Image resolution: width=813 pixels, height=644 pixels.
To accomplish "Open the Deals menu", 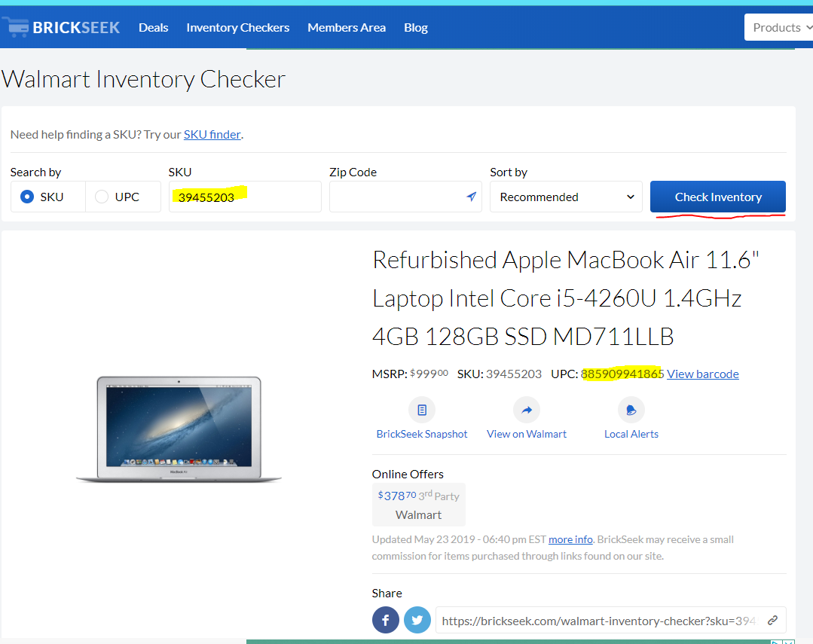I will click(154, 27).
